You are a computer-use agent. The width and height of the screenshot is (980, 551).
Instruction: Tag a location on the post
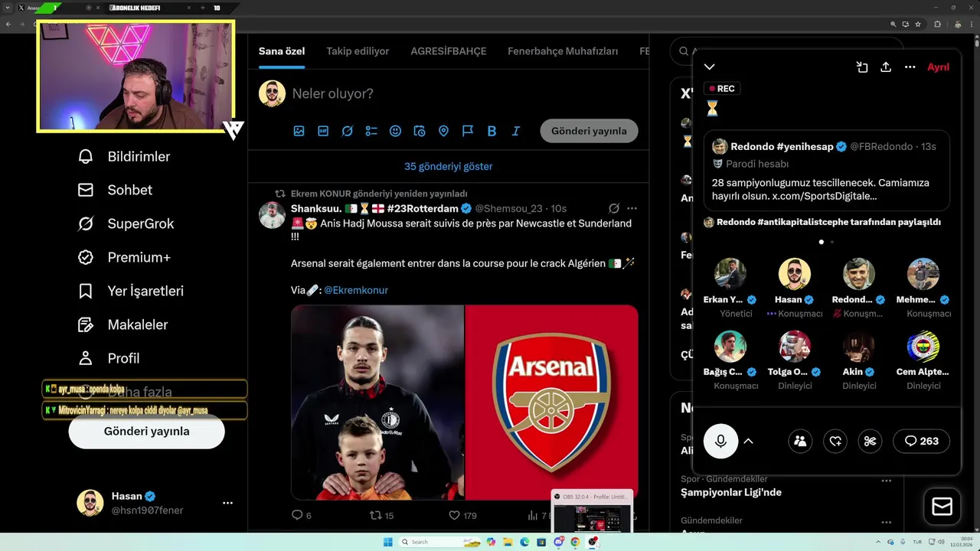point(443,131)
